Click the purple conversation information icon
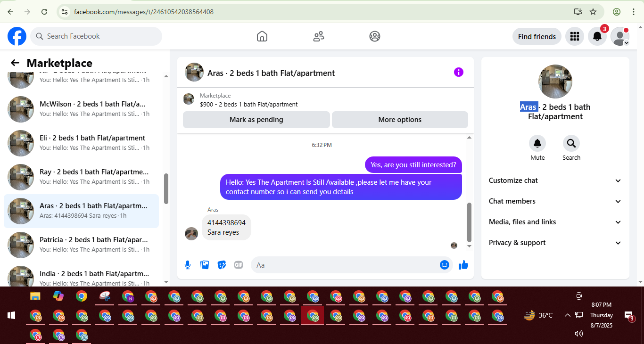 pyautogui.click(x=459, y=72)
